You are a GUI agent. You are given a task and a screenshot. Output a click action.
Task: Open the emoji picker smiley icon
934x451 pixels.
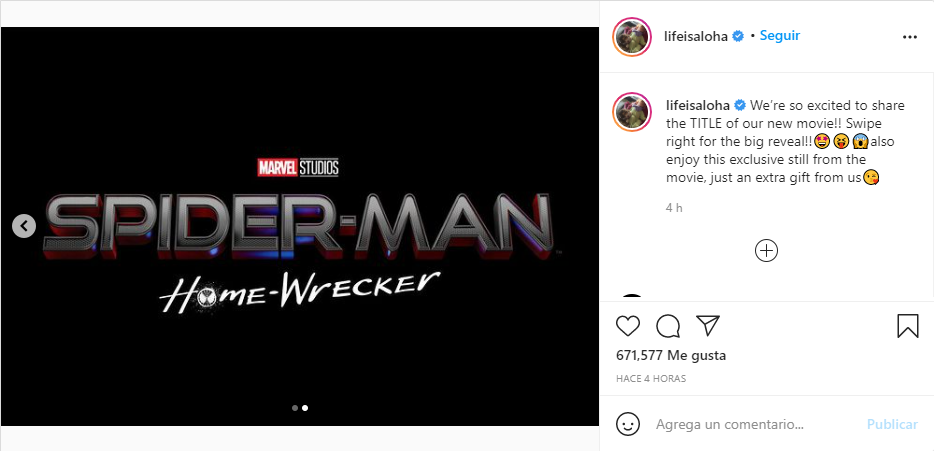[628, 424]
